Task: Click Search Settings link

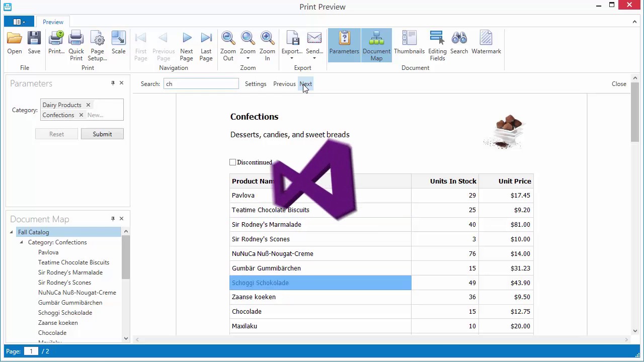Action: [x=256, y=84]
